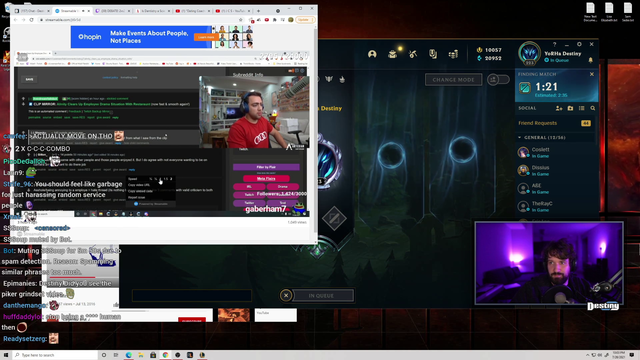
Task: Select friend ABE in the friends list
Action: pos(555,188)
